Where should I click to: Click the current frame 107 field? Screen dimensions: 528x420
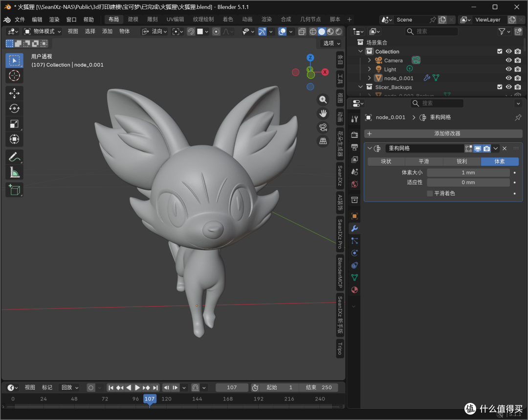[x=232, y=388]
